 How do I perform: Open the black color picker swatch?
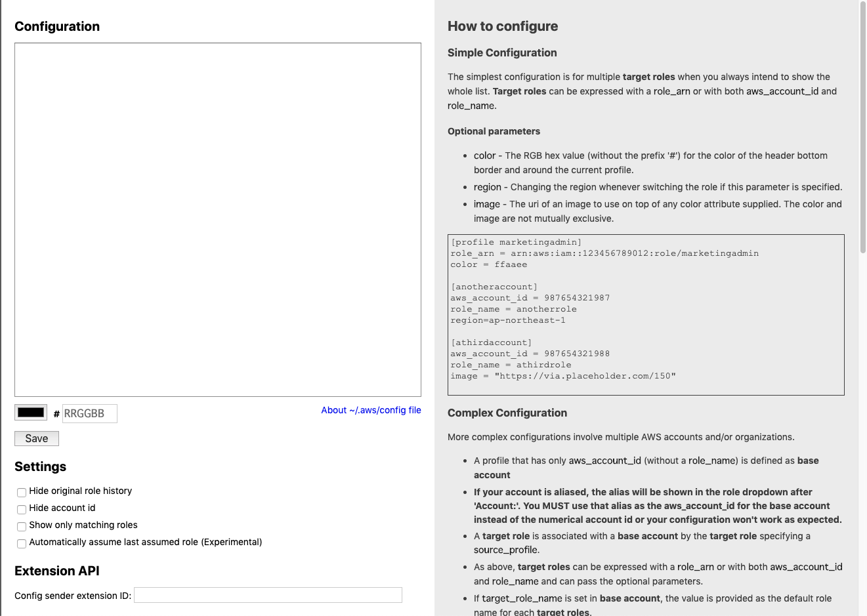(31, 413)
